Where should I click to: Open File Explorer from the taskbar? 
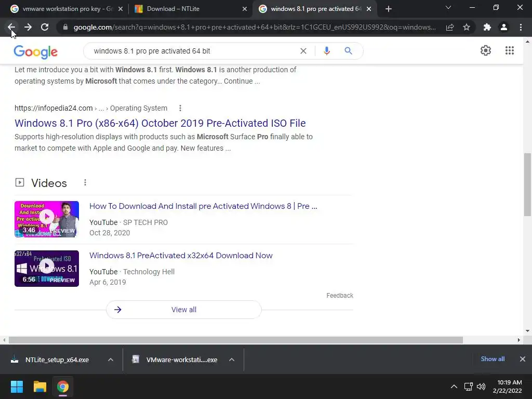(x=39, y=387)
